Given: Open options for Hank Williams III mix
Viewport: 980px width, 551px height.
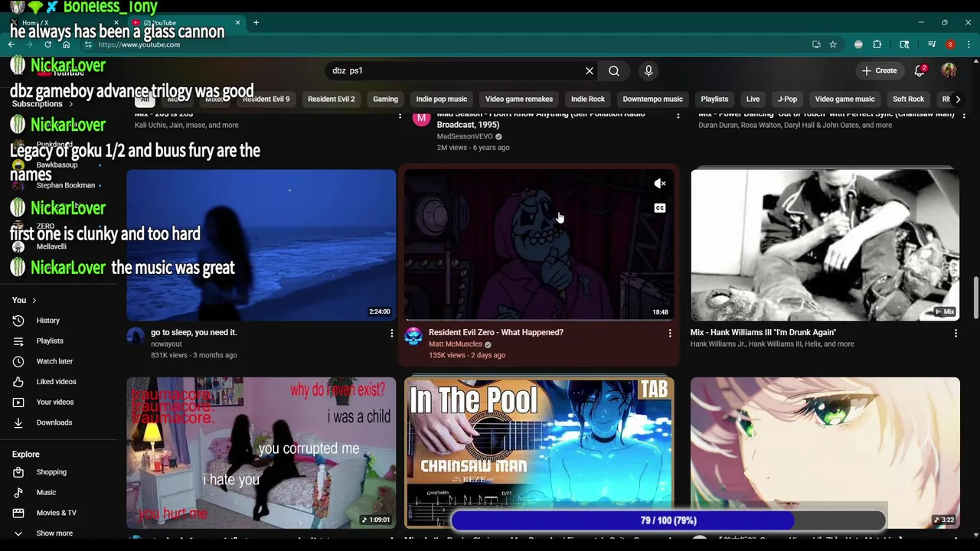Looking at the screenshot, I should click(955, 333).
